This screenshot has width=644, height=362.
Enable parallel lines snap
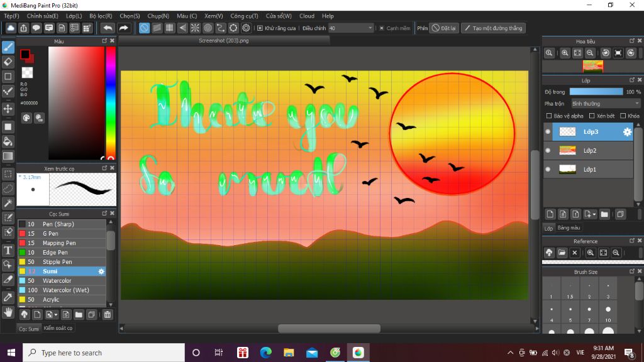[157, 28]
